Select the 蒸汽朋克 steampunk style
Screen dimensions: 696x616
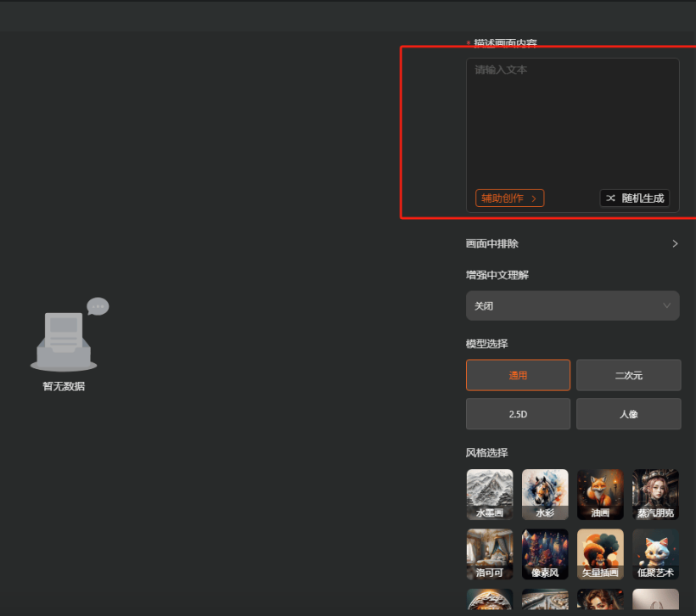[655, 494]
